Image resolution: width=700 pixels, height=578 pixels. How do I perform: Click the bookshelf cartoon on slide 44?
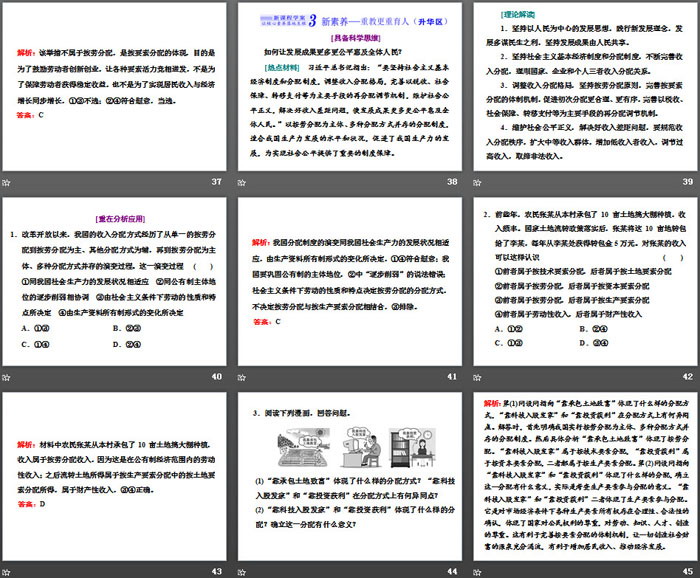pos(412,447)
